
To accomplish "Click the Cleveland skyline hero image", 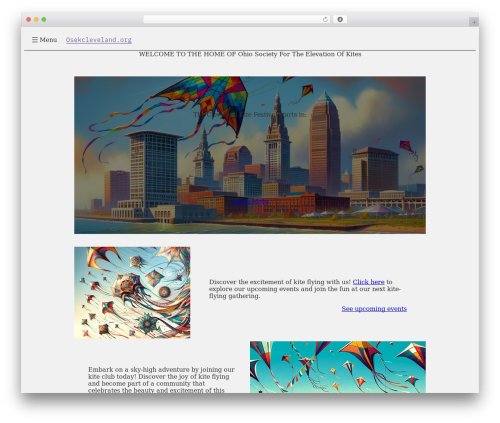I will point(250,155).
